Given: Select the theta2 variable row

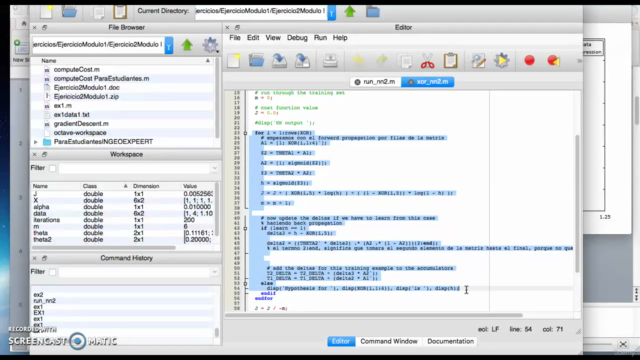Looking at the screenshot, I should 122,240.
